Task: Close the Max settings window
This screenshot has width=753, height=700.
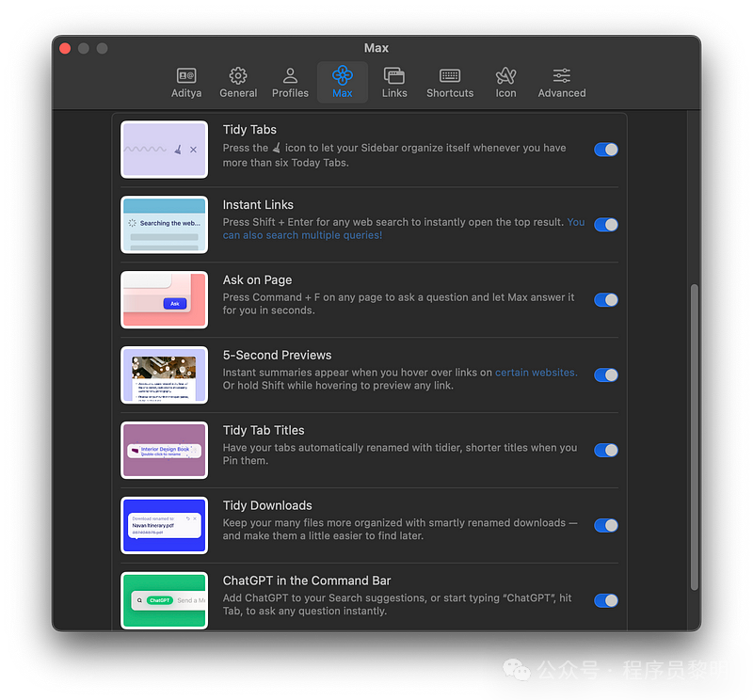Action: 65,49
